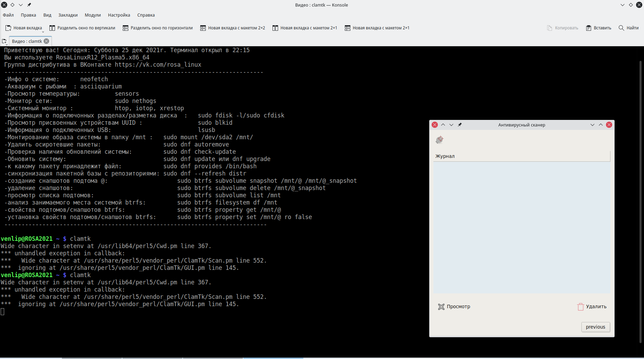Close the Видео : clamtk tab
The height and width of the screenshot is (359, 644).
(x=46, y=41)
